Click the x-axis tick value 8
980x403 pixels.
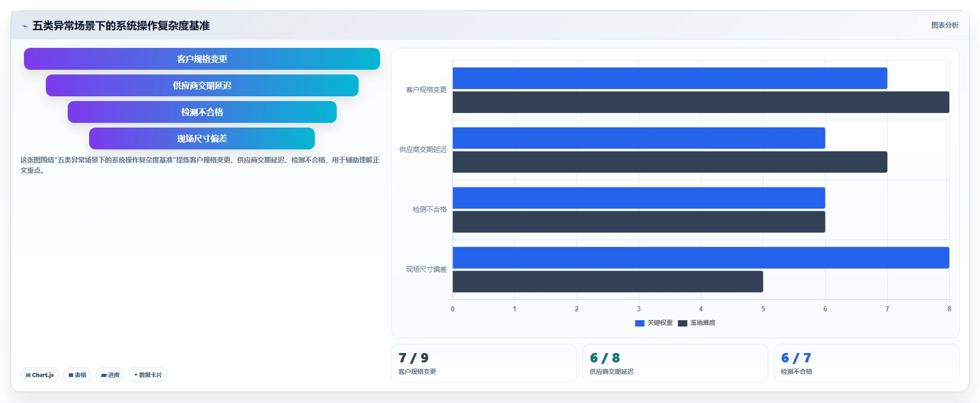coord(949,309)
